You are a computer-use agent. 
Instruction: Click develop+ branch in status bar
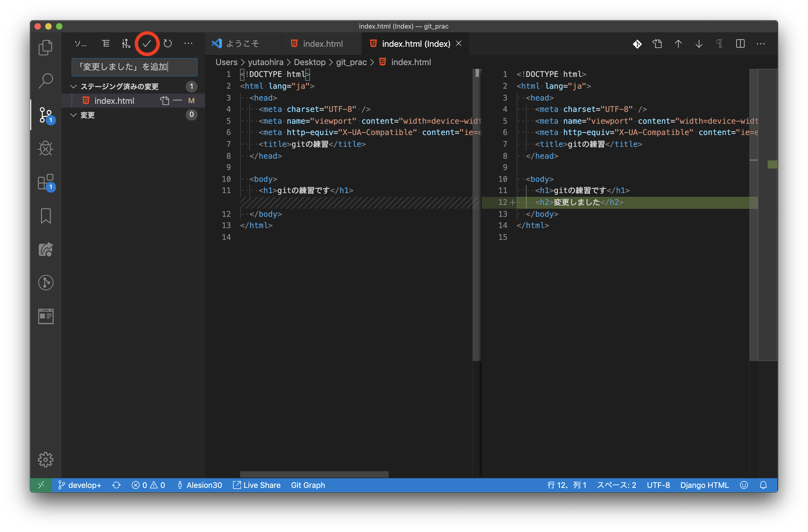pyautogui.click(x=80, y=485)
